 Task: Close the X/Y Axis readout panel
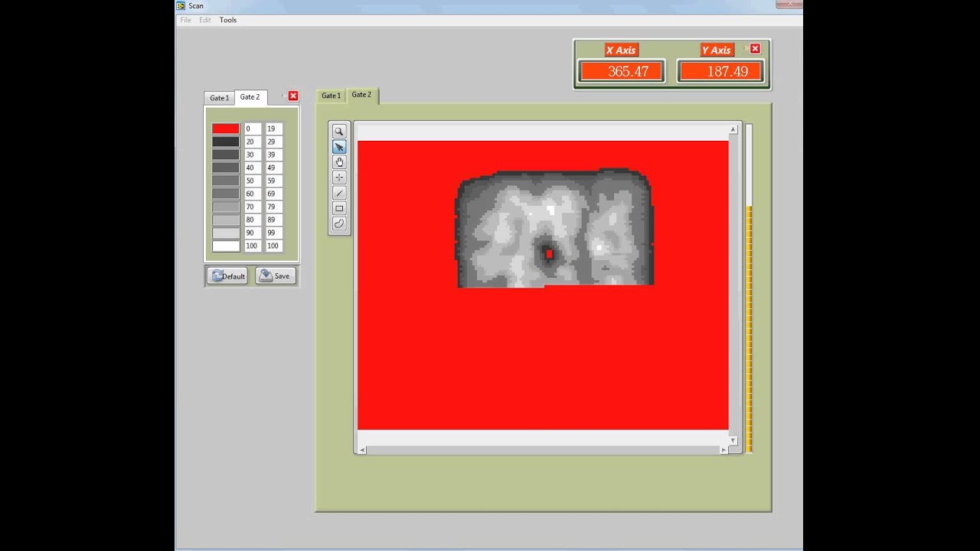[755, 49]
